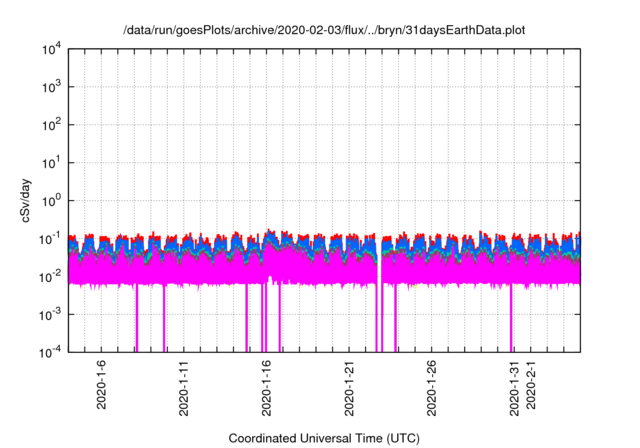Click the 10^4 y-axis tick label
Viewport: 640px width, 448px height.
(x=52, y=50)
